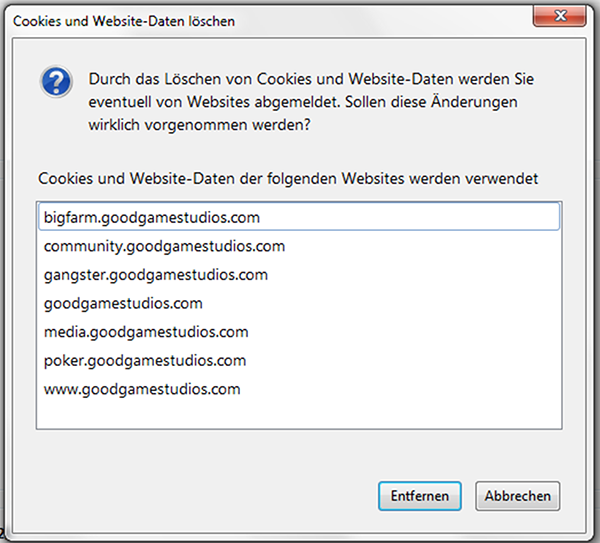This screenshot has width=600, height=543.
Task: Choose gangster.goodgamestudios.com from the site list
Action: click(299, 275)
